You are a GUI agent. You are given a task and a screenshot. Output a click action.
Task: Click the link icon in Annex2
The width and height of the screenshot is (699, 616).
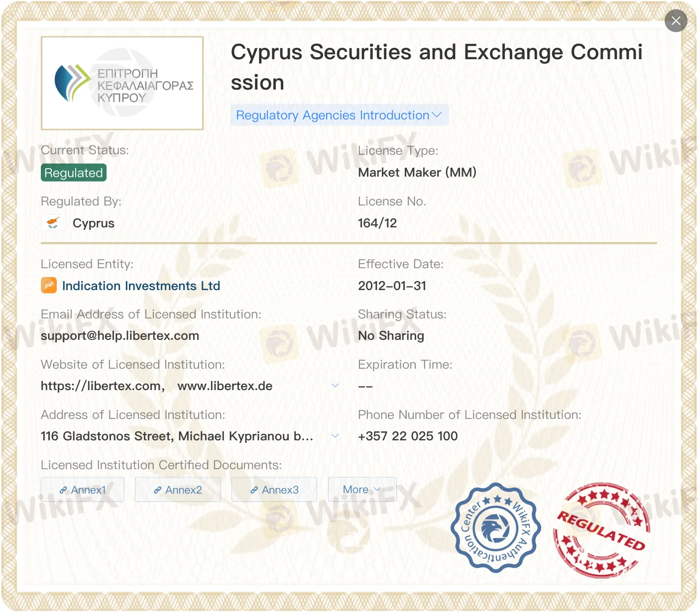click(157, 490)
